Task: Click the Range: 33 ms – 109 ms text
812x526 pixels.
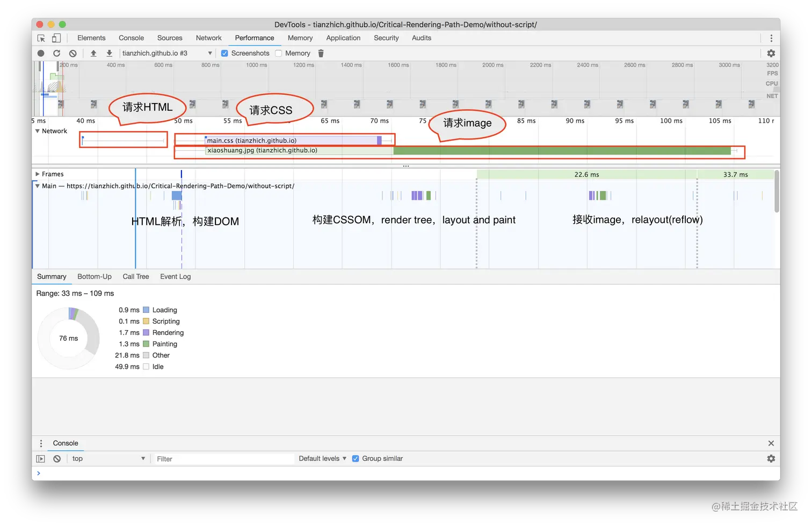Action: pyautogui.click(x=75, y=294)
